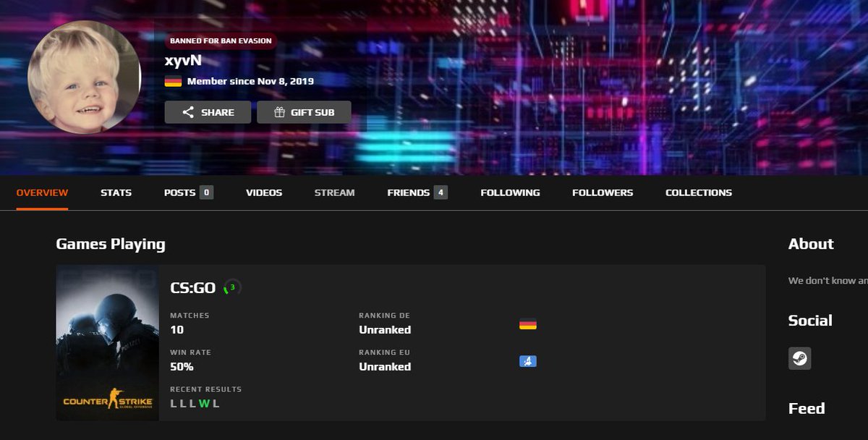This screenshot has height=440, width=868.
Task: Click the Share button
Action: 208,112
